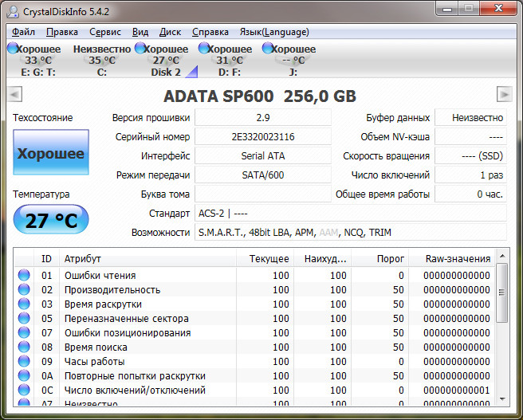
Task: Click status orb for Ошибки позиционирования row
Action: (x=24, y=332)
